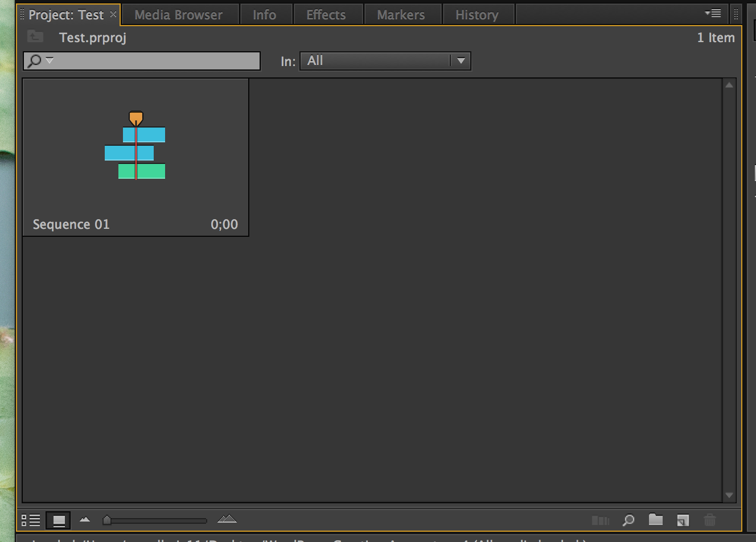Switch to the Media Browser tab
Viewport: 756px width, 542px height.
pos(178,15)
